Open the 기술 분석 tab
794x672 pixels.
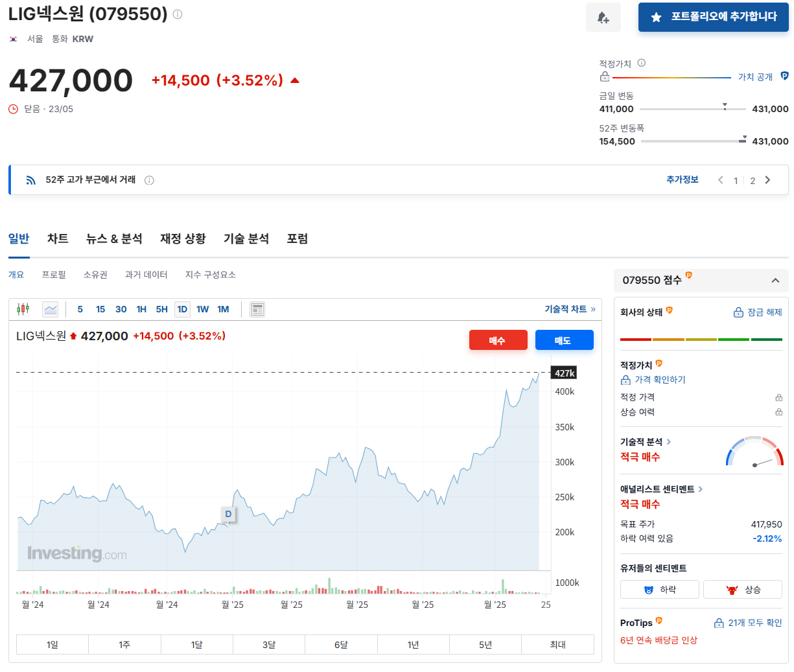coord(246,238)
